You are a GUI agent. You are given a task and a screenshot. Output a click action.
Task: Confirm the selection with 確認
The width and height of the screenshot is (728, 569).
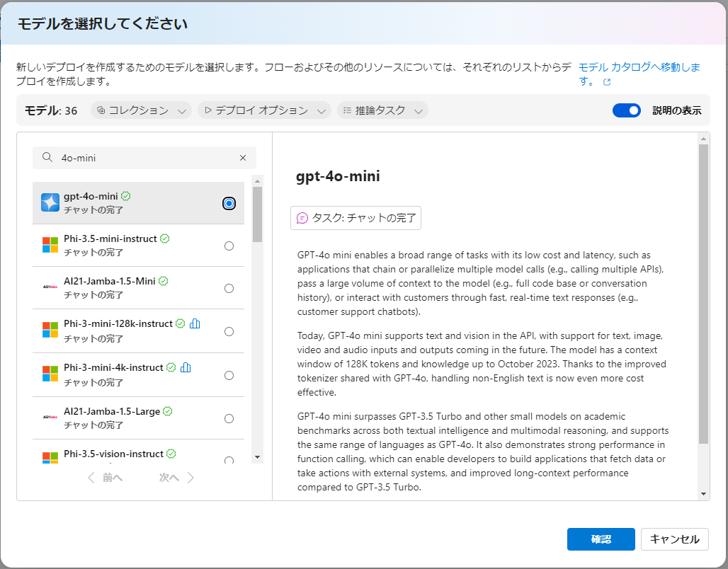[601, 539]
